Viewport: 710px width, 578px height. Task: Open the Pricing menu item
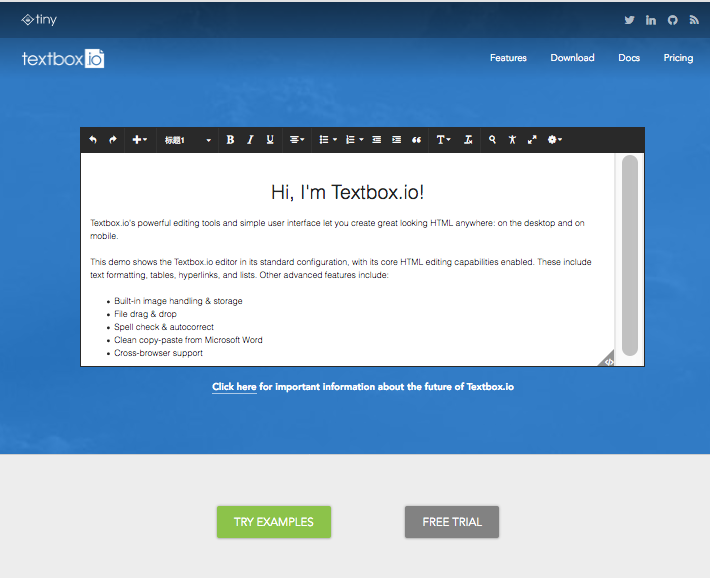coord(678,58)
